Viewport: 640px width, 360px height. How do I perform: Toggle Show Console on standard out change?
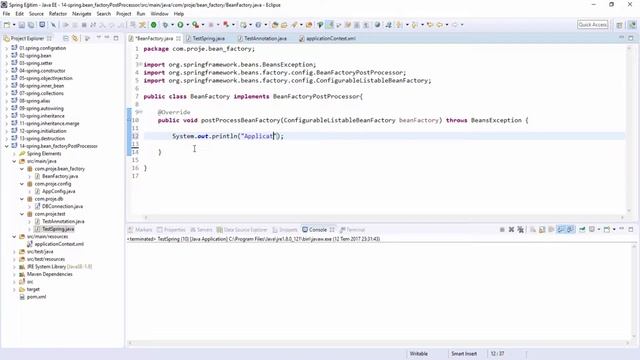point(560,229)
